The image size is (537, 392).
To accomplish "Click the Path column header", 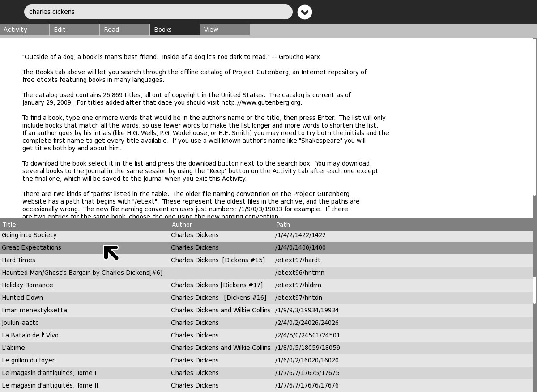I will click(x=403, y=225).
